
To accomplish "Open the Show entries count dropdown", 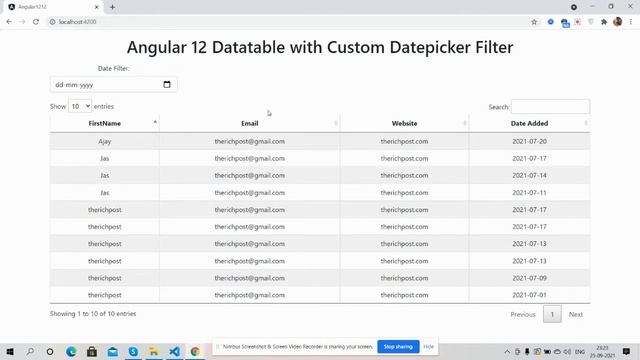I will 80,106.
